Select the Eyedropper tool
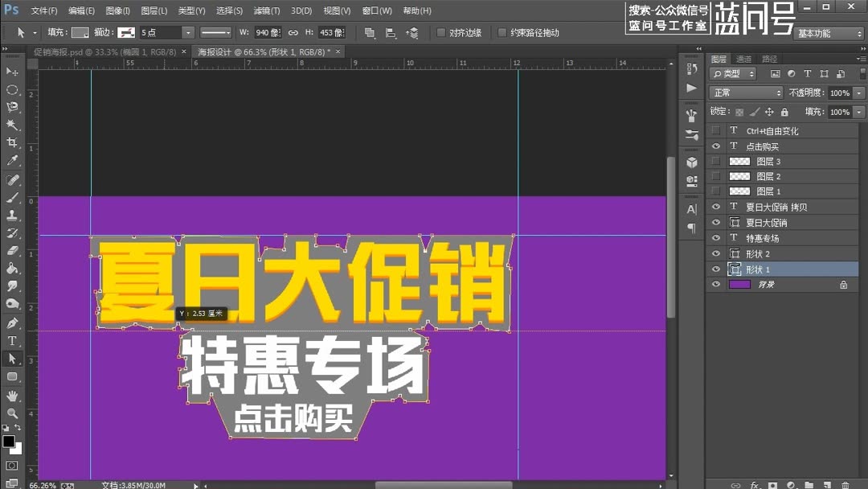The width and height of the screenshot is (868, 489). point(10,158)
